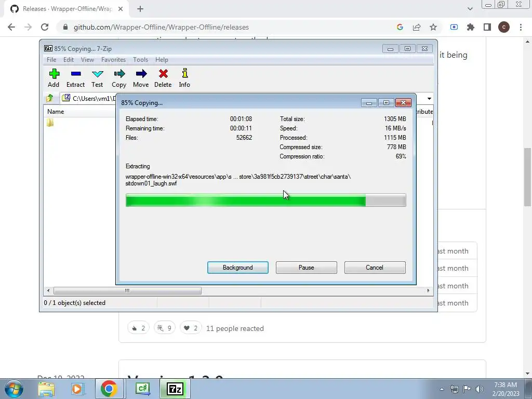The width and height of the screenshot is (532, 399).
Task: Click the Share page icon in Chrome
Action: tap(417, 27)
